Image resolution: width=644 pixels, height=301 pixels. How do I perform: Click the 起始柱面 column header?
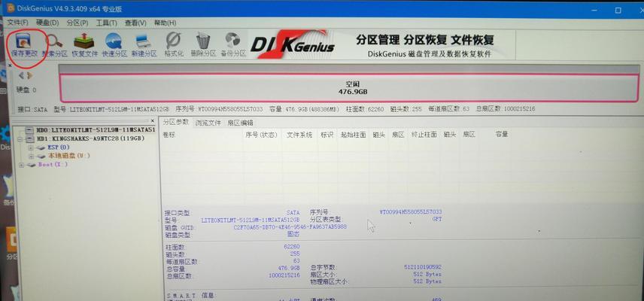tap(353, 135)
